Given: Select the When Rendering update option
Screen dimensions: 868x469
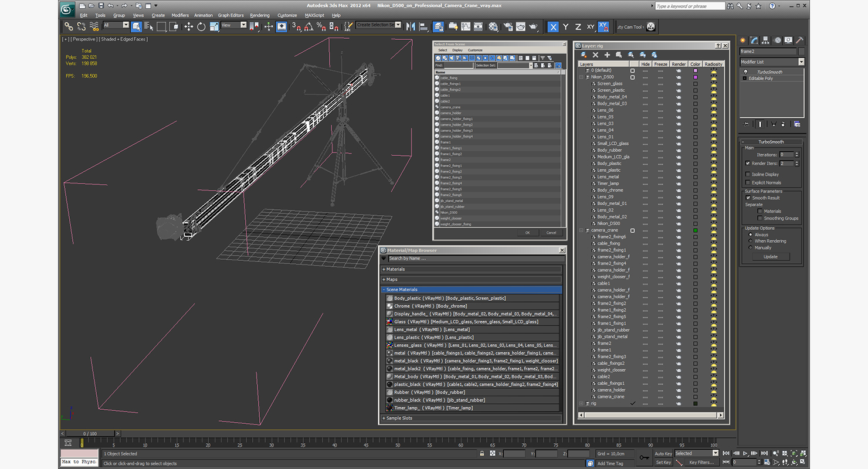Looking at the screenshot, I should point(750,241).
